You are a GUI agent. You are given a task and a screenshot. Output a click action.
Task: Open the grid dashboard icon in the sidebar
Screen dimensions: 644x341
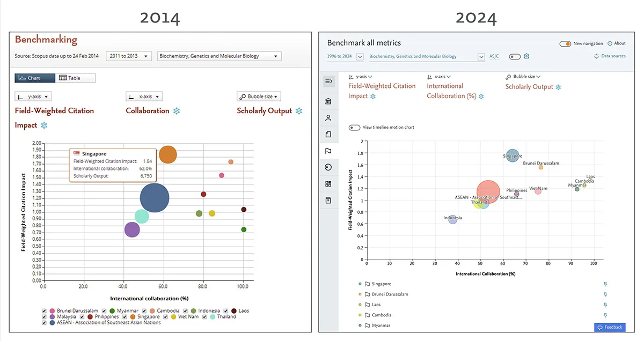(328, 184)
